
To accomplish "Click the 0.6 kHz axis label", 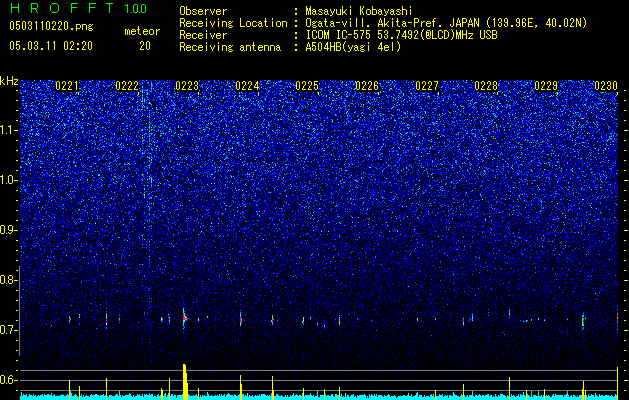I will click(9, 380).
